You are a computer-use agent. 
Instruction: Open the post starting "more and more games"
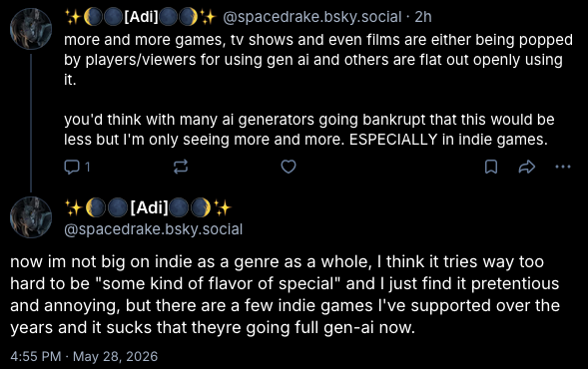pos(318,60)
